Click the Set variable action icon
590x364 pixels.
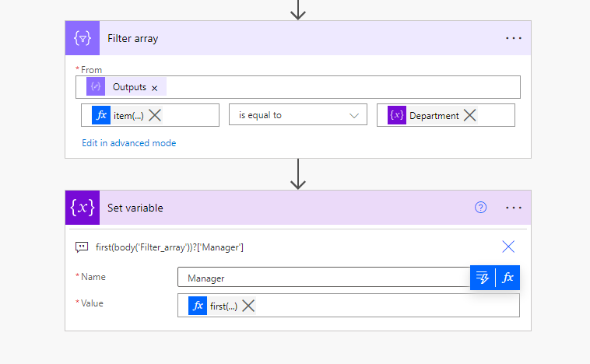click(83, 208)
